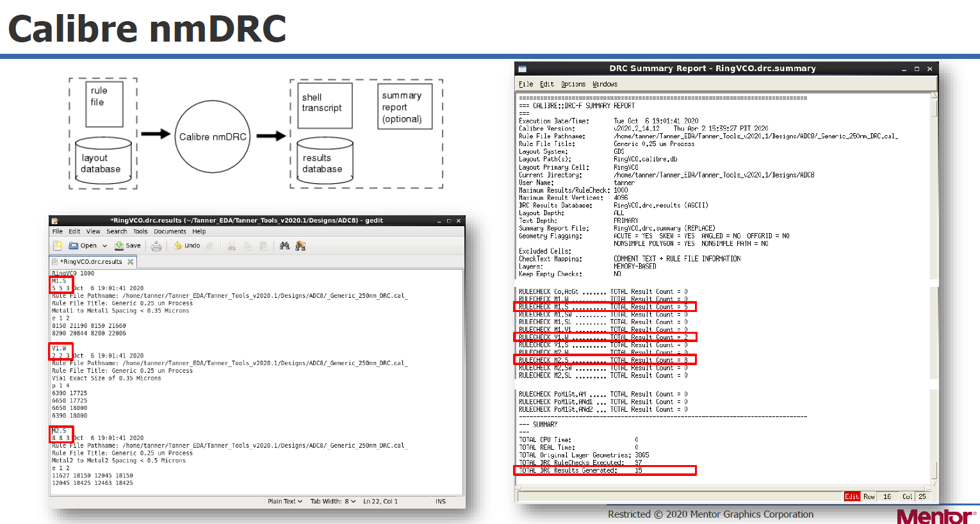Image resolution: width=980 pixels, height=524 pixels.
Task: Open Options menu in DRC Summary Report
Action: [573, 84]
